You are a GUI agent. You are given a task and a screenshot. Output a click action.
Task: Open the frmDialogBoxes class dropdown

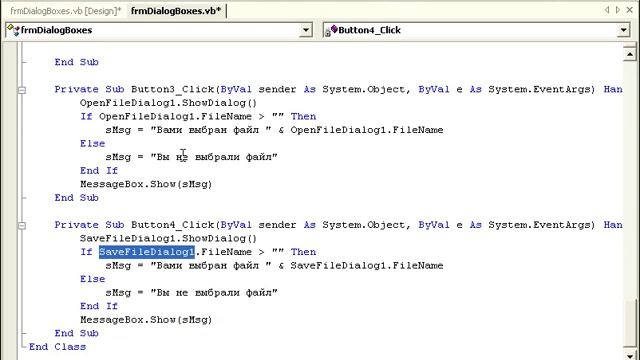click(306, 30)
